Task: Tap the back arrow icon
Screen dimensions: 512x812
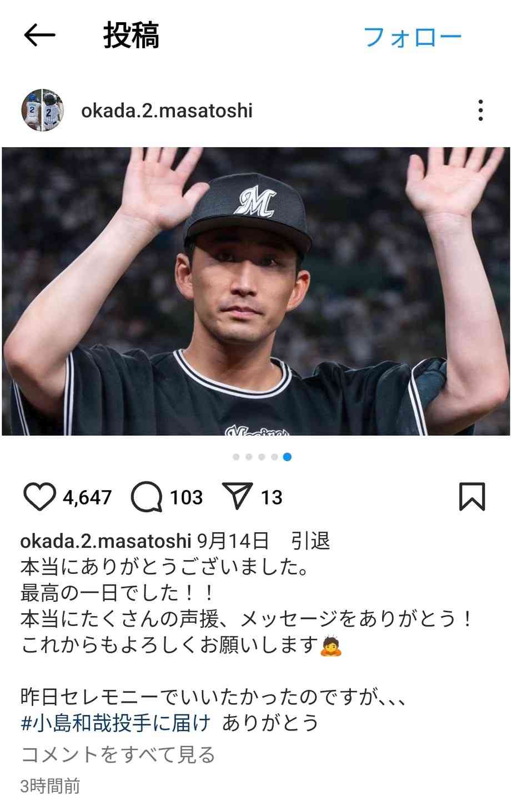Action: click(x=39, y=36)
